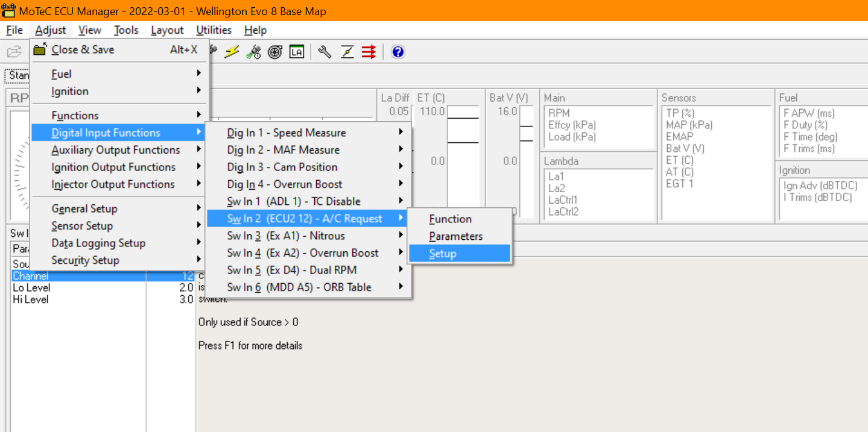Click F Duty (%) in Fuel panel

click(x=805, y=125)
